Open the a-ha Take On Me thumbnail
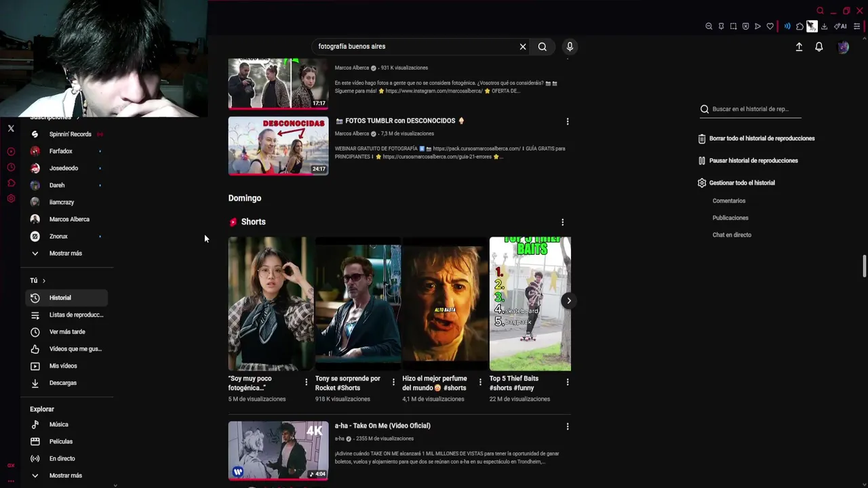Screen dimensions: 868x488 point(278,451)
